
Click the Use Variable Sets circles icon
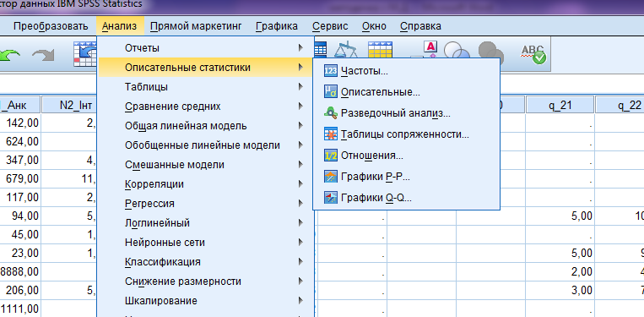pyautogui.click(x=457, y=52)
